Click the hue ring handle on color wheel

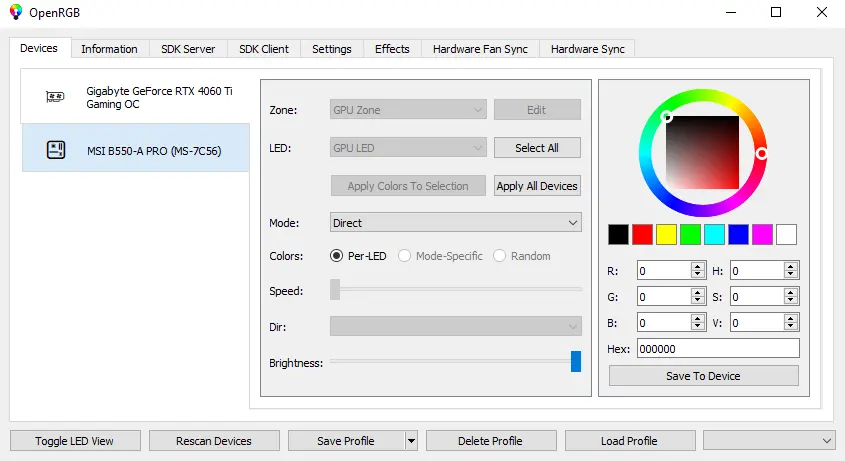761,154
